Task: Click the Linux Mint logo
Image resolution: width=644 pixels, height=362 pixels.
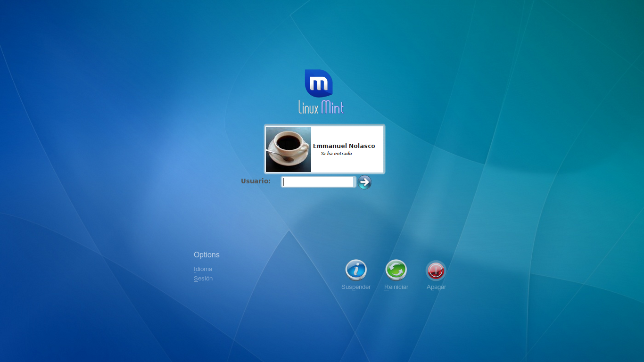Action: 321,91
